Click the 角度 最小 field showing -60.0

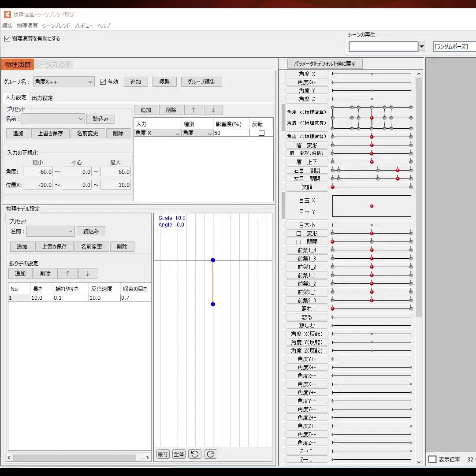(38, 171)
